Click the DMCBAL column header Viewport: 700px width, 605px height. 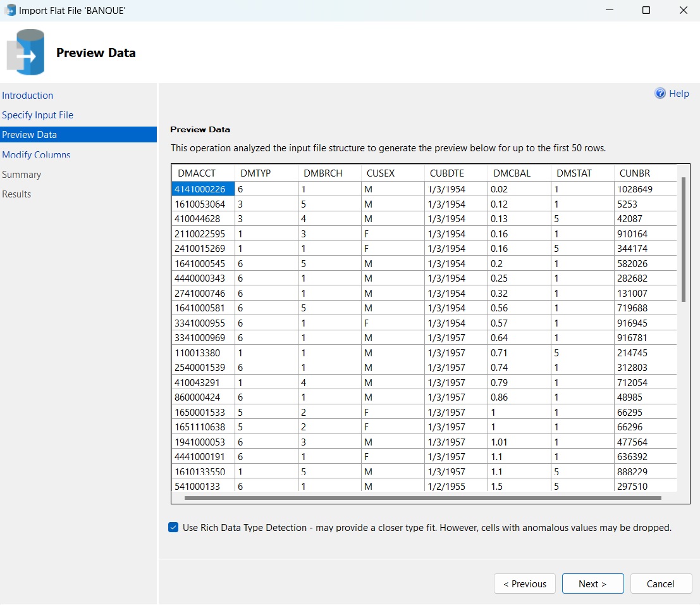pyautogui.click(x=512, y=173)
